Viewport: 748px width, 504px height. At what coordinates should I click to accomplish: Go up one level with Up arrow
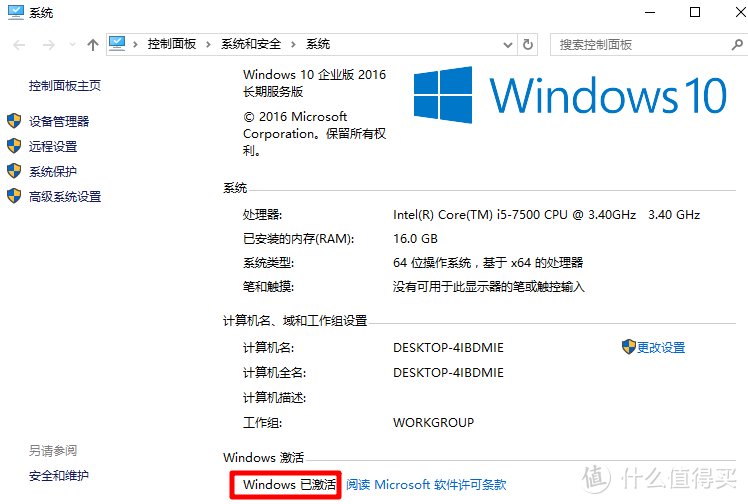click(93, 45)
